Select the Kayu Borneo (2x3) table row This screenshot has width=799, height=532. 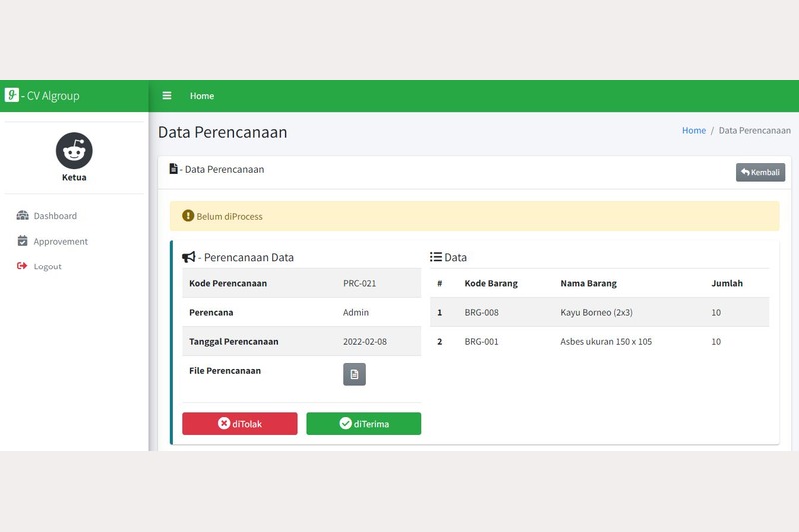point(599,312)
